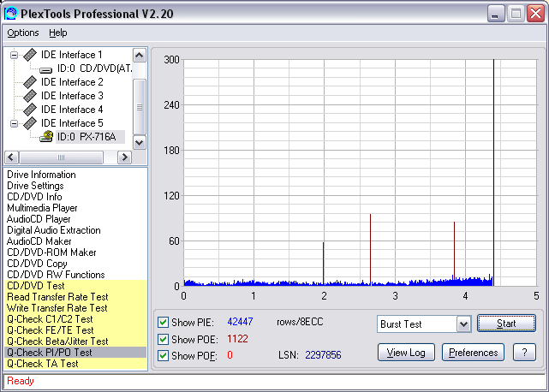Select Q-Check PI/PO Test
Image resolution: width=549 pixels, height=392 pixels.
[75, 353]
